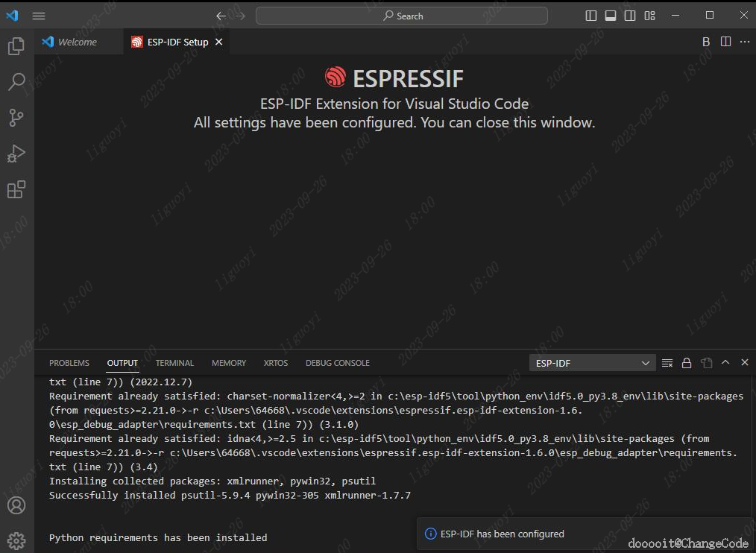Open the Manage gear icon
The height and width of the screenshot is (553, 756).
(16, 541)
